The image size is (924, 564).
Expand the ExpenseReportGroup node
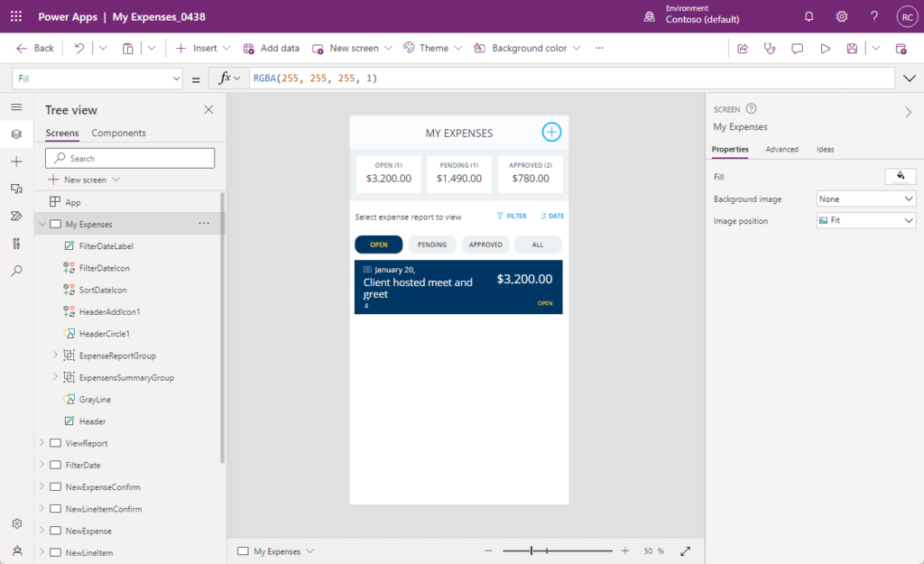coord(55,355)
